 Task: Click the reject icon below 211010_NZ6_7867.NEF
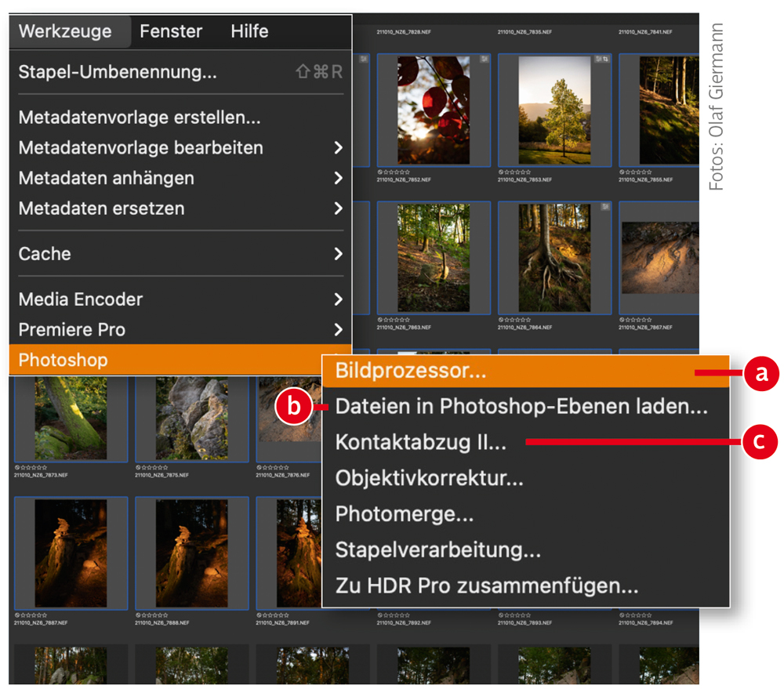click(x=622, y=320)
